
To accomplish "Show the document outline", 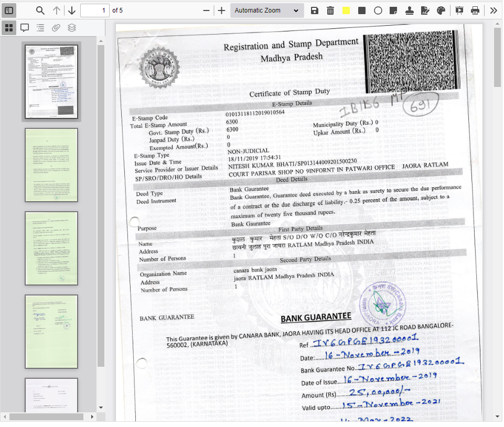I will [40, 27].
